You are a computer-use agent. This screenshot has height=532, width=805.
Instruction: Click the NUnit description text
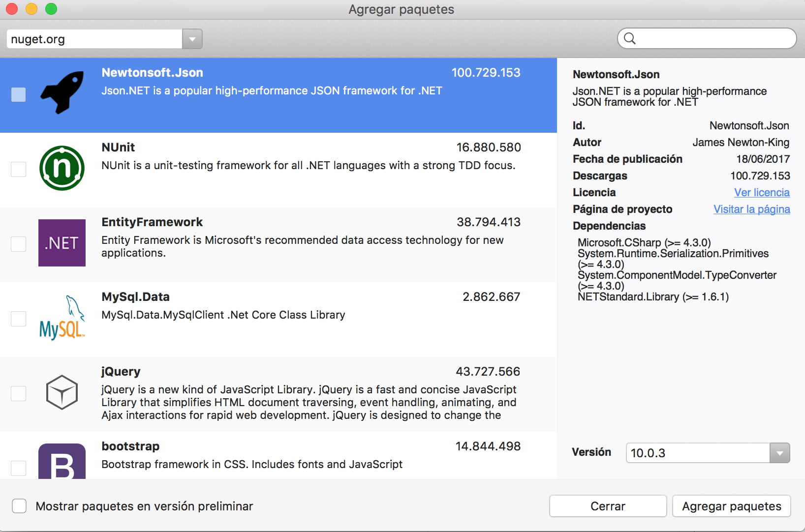[309, 165]
